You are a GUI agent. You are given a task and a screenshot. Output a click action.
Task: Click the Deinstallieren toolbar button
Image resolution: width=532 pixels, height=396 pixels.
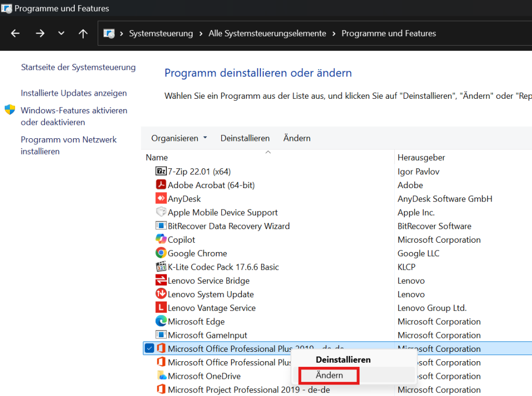click(245, 138)
